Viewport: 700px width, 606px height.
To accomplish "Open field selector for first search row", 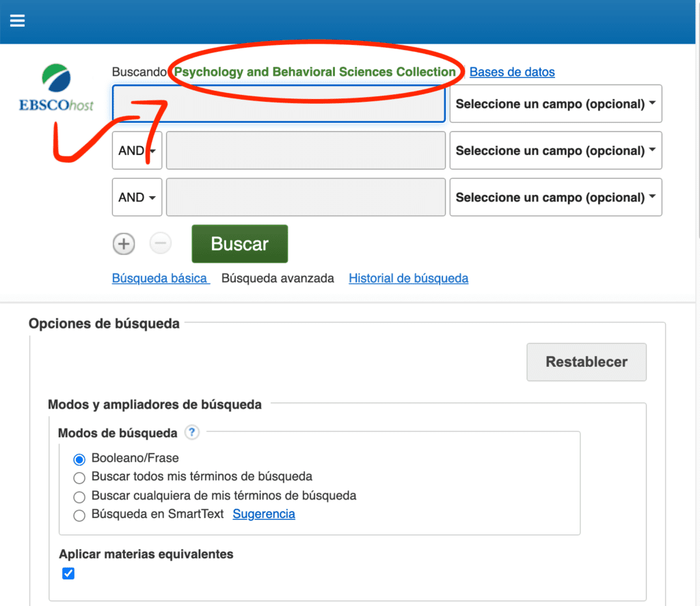I will point(555,104).
